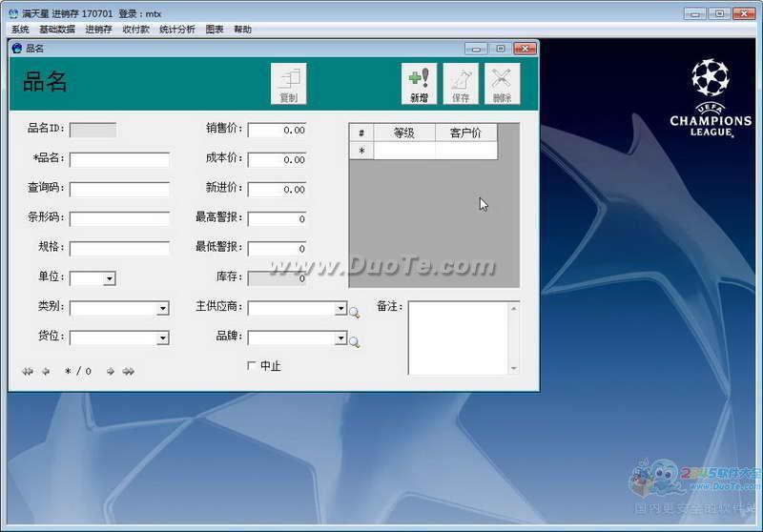The image size is (763, 532).
Task: Minimize the main application window
Action: [695, 13]
